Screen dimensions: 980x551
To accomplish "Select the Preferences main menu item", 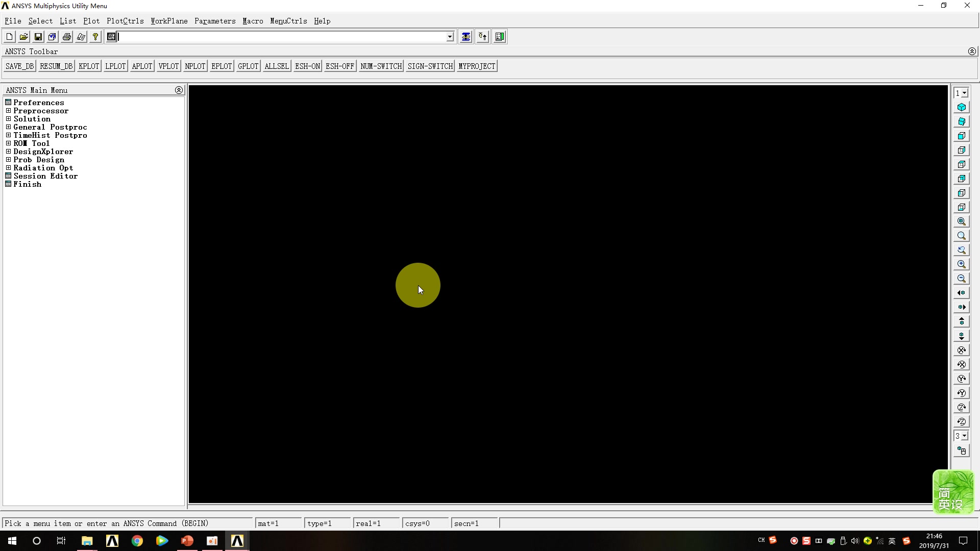I will click(38, 102).
